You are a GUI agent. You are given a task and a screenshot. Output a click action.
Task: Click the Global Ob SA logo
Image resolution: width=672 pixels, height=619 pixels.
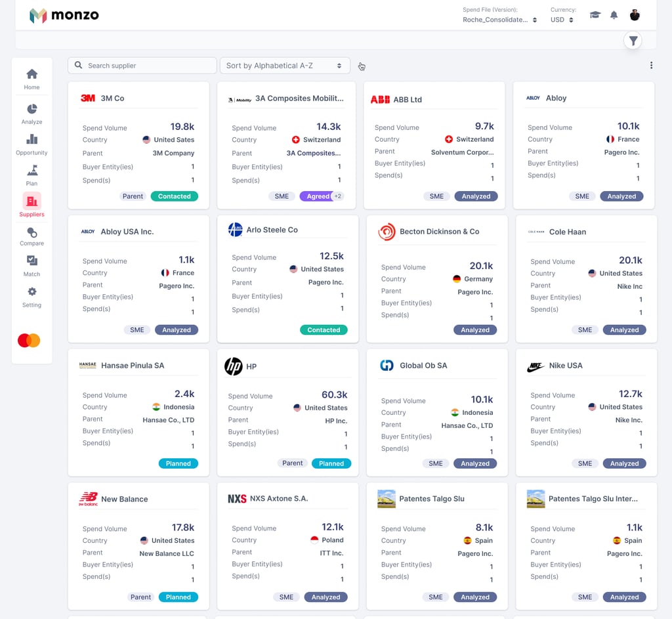pyautogui.click(x=387, y=365)
